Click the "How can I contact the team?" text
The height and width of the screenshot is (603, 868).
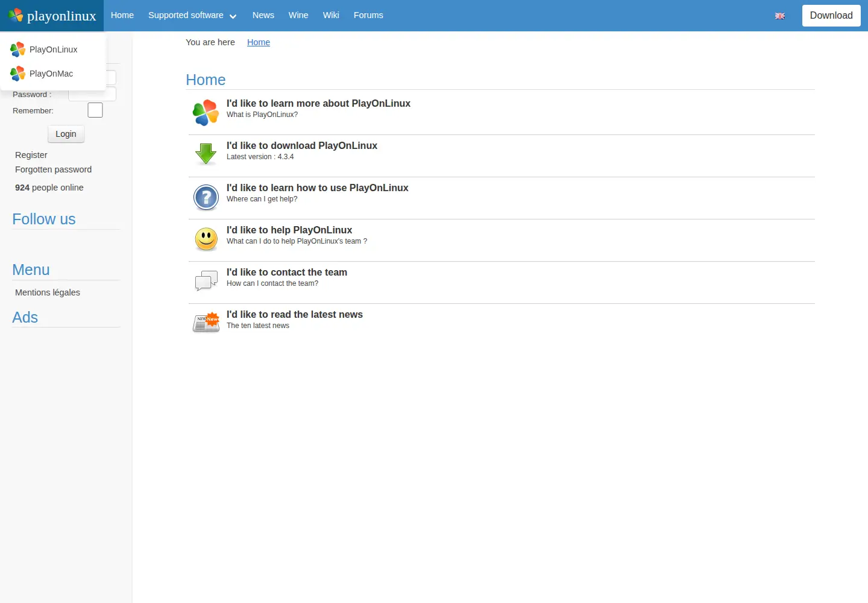[x=272, y=283]
